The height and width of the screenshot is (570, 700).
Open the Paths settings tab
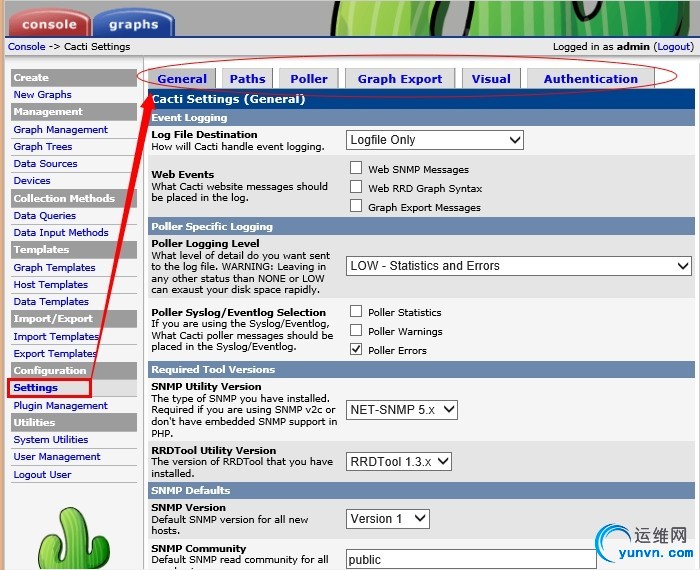pyautogui.click(x=247, y=79)
